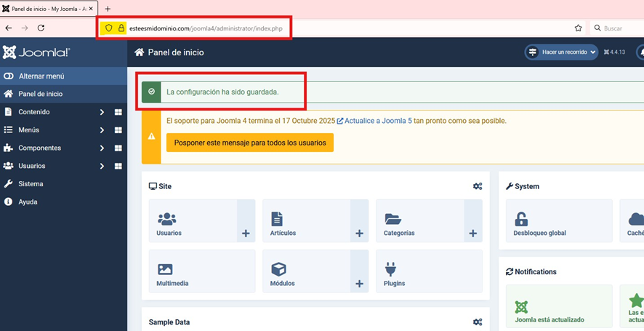Open the Usuarios dashboard grid icon
The width and height of the screenshot is (644, 331).
coord(118,166)
